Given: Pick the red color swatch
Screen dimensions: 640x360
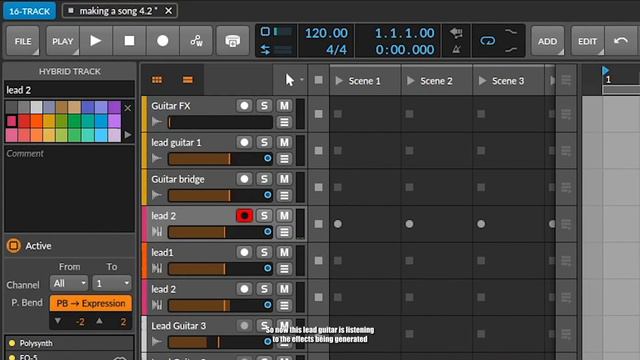Looking at the screenshot, I should [24, 121].
